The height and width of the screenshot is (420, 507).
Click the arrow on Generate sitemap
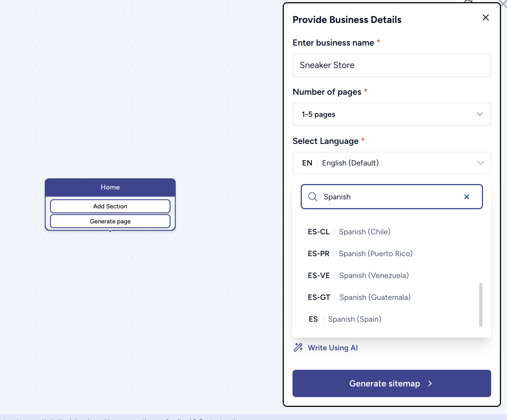(430, 383)
